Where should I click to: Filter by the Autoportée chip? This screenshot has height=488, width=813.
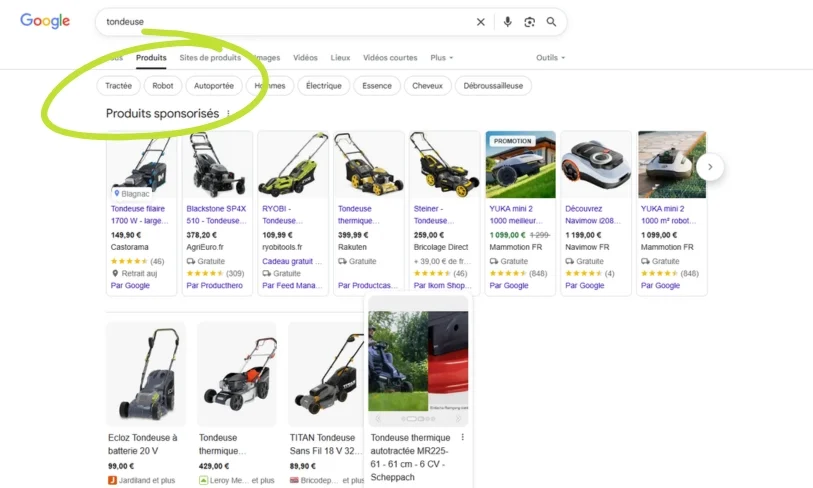click(x=214, y=86)
